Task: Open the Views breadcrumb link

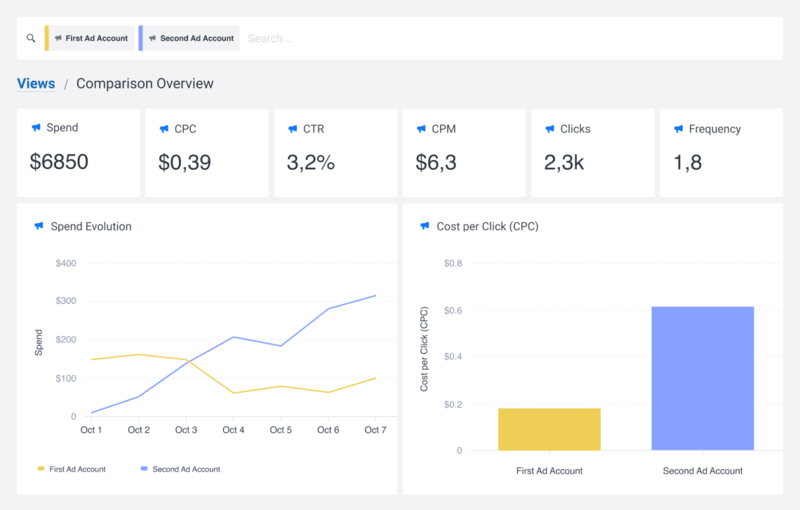Action: tap(36, 84)
